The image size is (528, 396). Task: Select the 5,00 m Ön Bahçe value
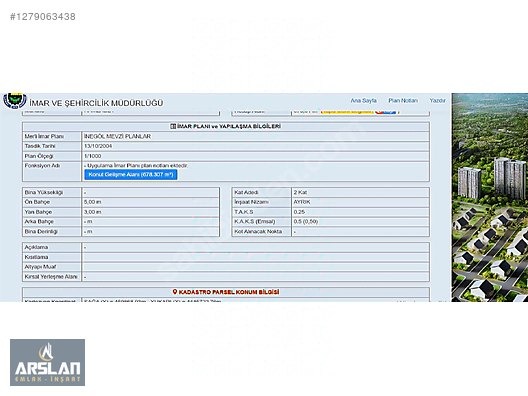click(x=93, y=202)
